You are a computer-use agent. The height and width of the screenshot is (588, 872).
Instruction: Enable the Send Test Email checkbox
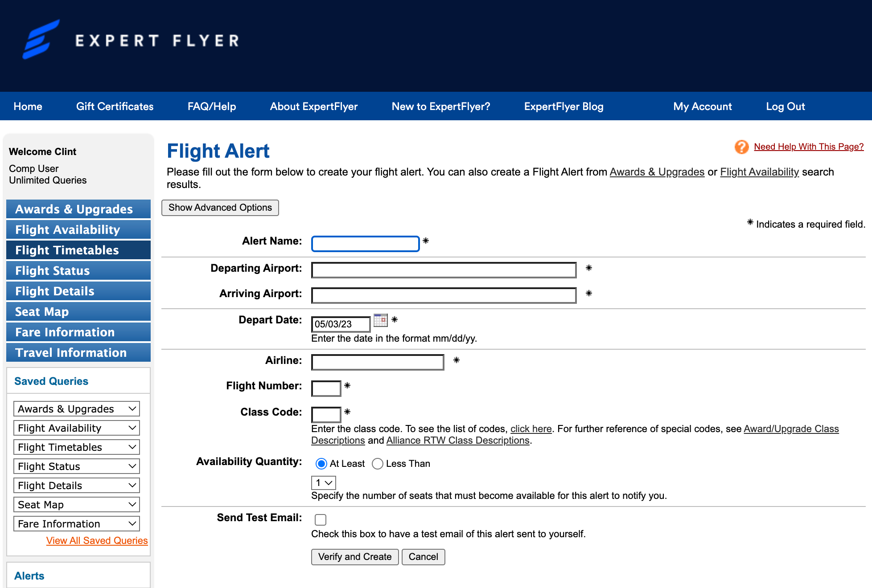click(x=321, y=519)
